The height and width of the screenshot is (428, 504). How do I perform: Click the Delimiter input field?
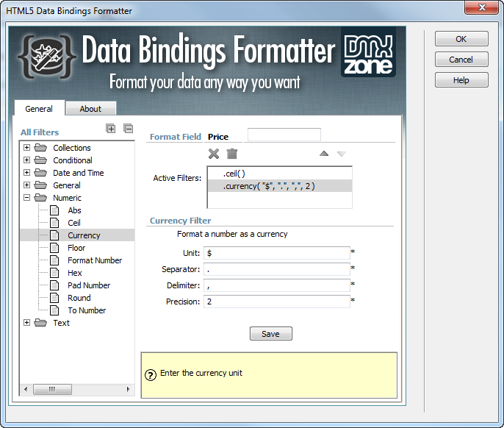277,285
